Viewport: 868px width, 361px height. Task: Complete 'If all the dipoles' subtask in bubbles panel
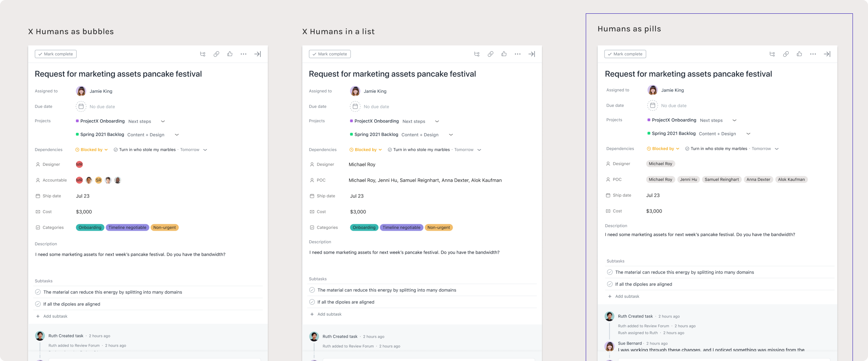(x=38, y=304)
